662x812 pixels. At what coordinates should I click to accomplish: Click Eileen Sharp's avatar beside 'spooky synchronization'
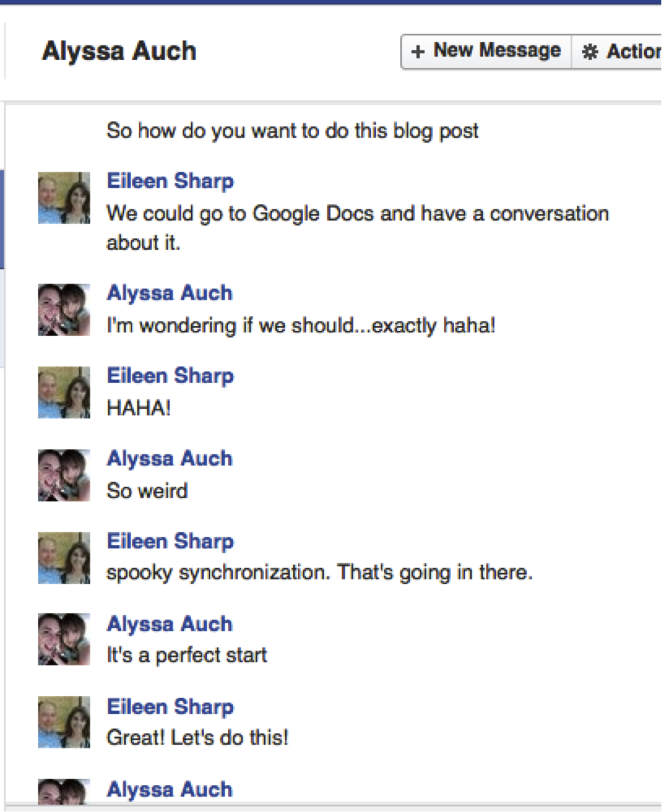click(x=64, y=558)
